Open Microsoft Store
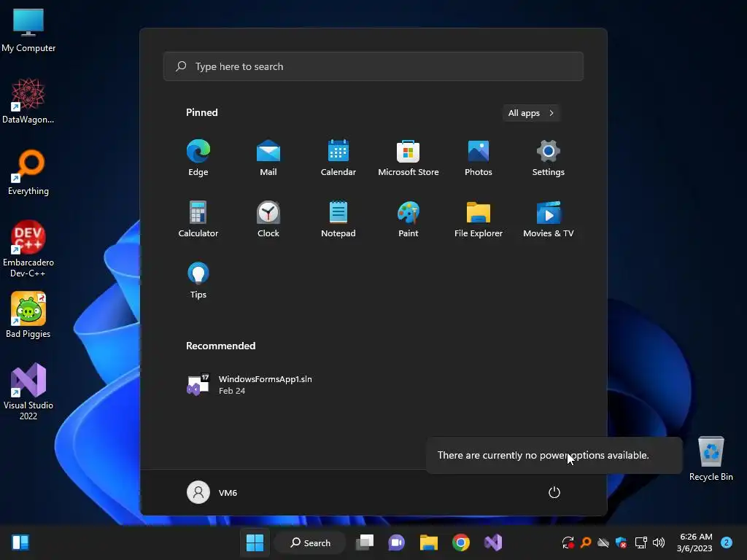Image resolution: width=747 pixels, height=560 pixels. 409,157
